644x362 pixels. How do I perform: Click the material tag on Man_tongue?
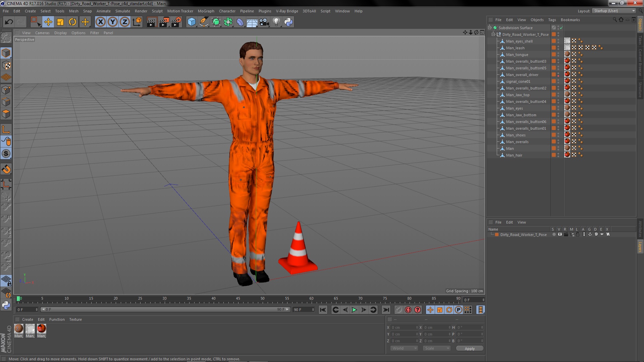[567, 54]
